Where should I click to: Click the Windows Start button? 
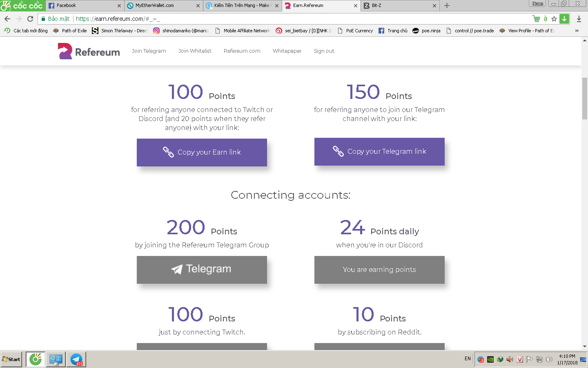(x=11, y=359)
